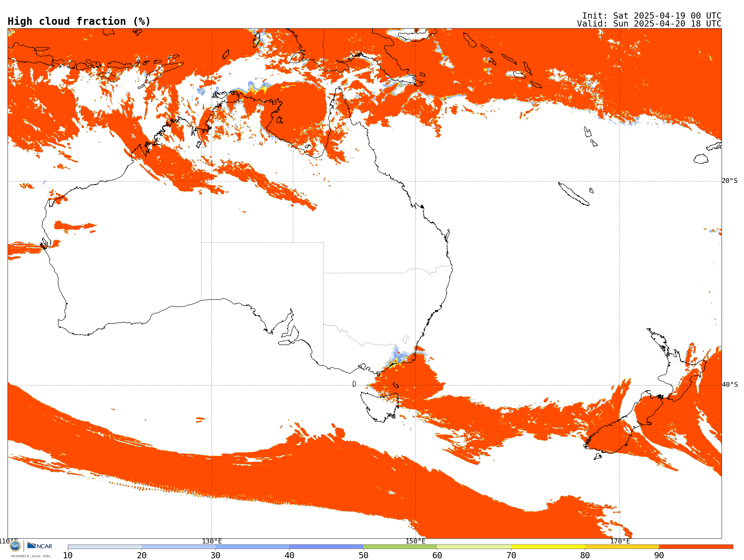The height and width of the screenshot is (560, 744).
Task: Click the colorbar tick label 50
Action: point(363,555)
